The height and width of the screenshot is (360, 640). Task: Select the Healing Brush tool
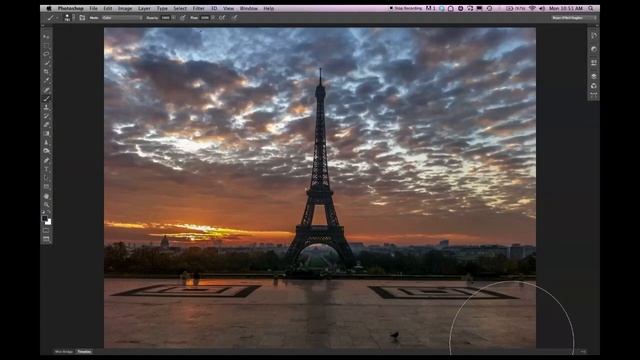[46, 89]
